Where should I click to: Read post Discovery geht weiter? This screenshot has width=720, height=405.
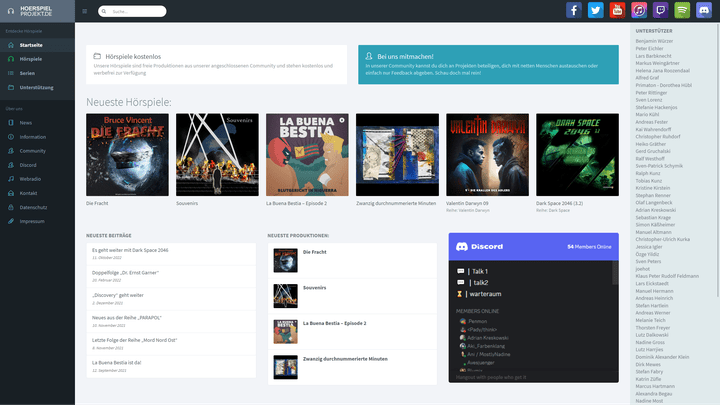pos(118,295)
